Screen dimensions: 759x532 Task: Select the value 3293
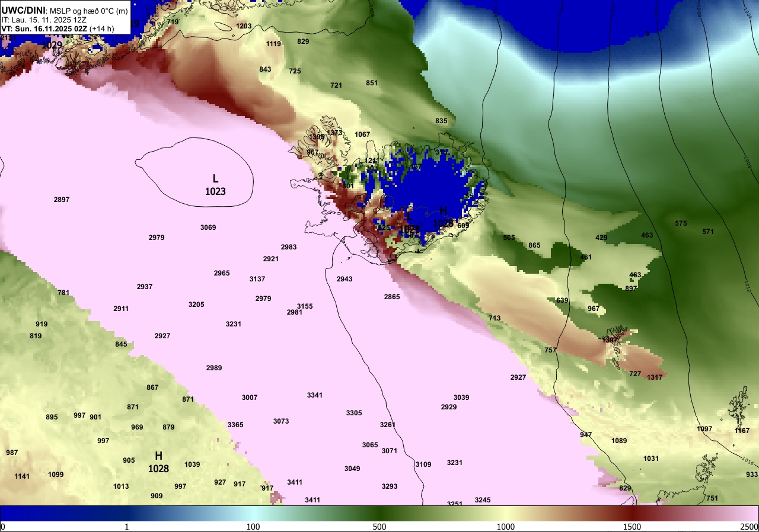point(390,486)
